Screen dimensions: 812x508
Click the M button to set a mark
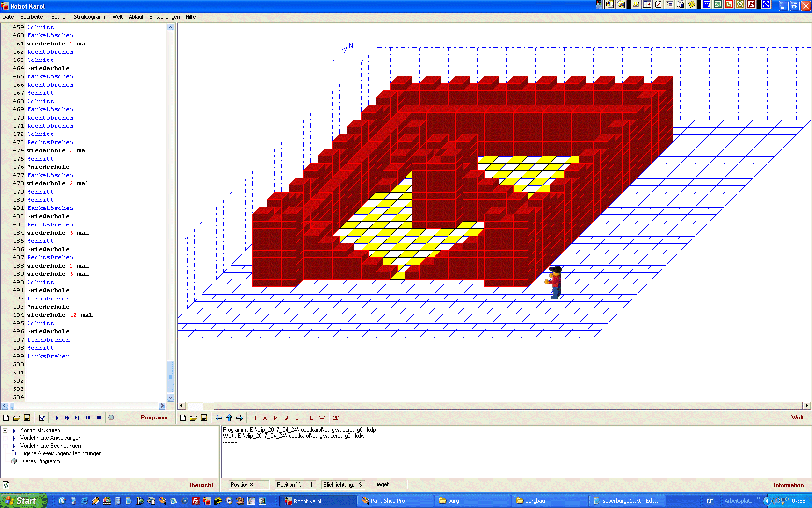click(275, 418)
